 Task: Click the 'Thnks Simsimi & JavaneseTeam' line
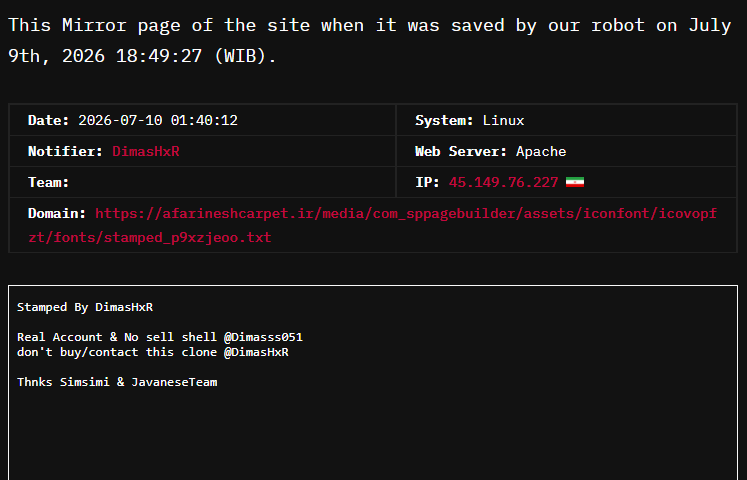(117, 382)
